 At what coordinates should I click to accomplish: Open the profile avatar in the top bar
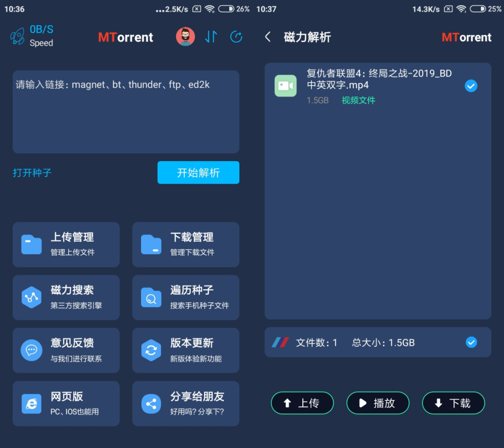pos(185,36)
